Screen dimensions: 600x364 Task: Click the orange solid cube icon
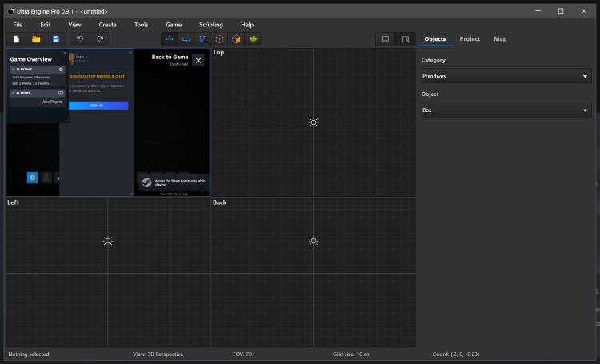click(236, 39)
